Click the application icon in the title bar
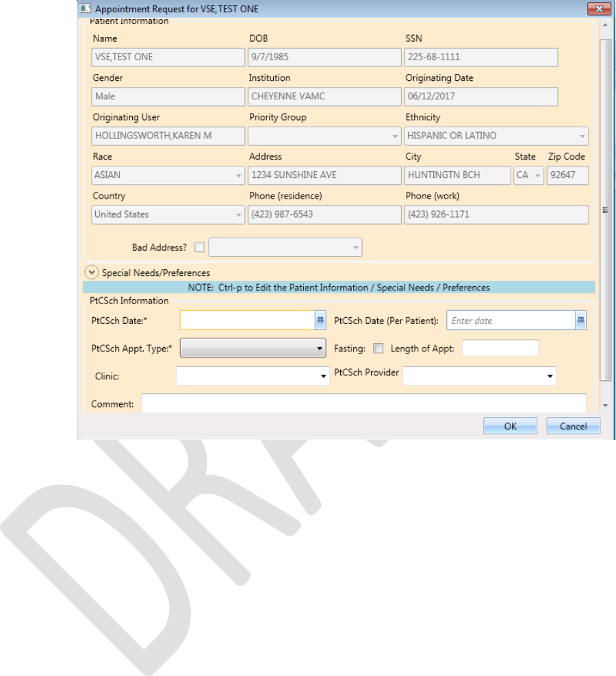The height and width of the screenshot is (676, 616). point(86,9)
